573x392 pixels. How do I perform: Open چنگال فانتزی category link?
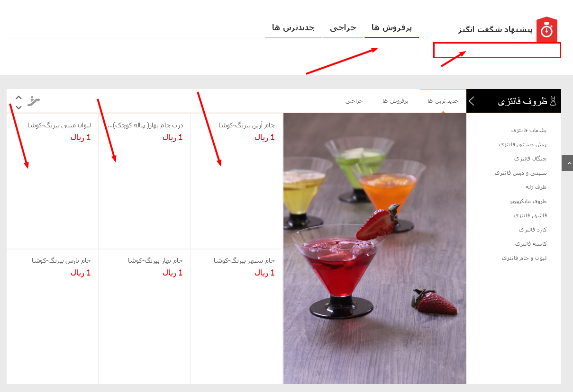pos(530,159)
